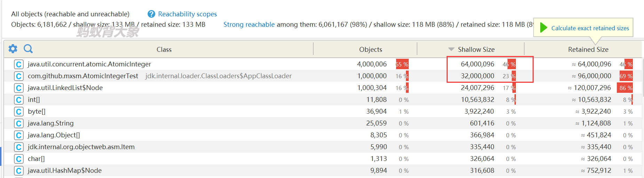This screenshot has height=178, width=644.
Task: Click retained size value 96,000,000
Action: pos(594,76)
